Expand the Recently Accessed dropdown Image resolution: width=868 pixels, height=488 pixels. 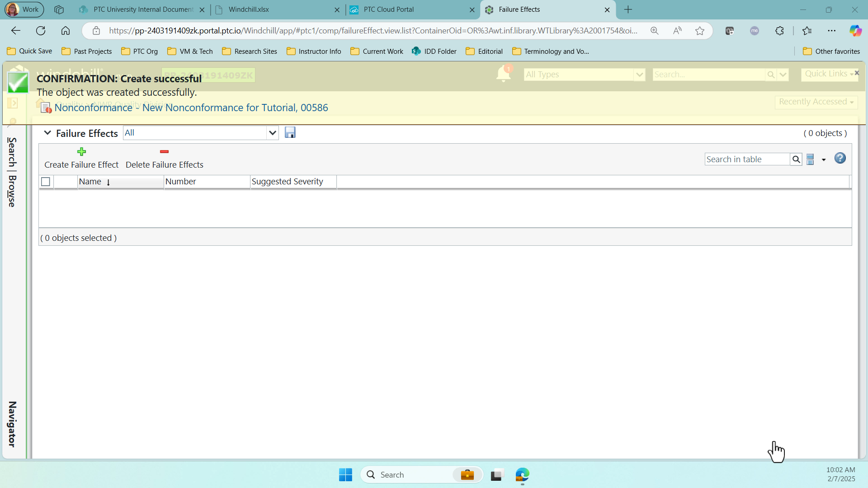coord(816,102)
